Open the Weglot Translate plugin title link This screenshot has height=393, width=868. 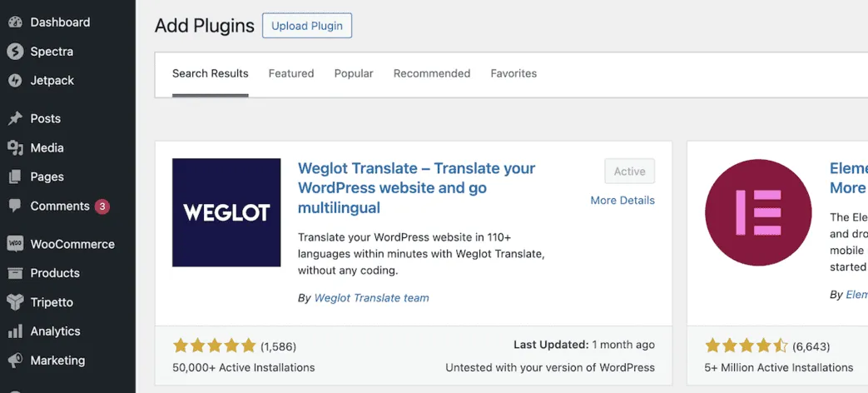[416, 188]
